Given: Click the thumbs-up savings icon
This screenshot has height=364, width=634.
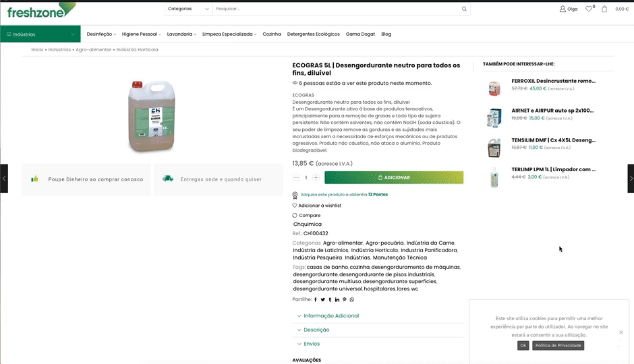Looking at the screenshot, I should [x=35, y=179].
